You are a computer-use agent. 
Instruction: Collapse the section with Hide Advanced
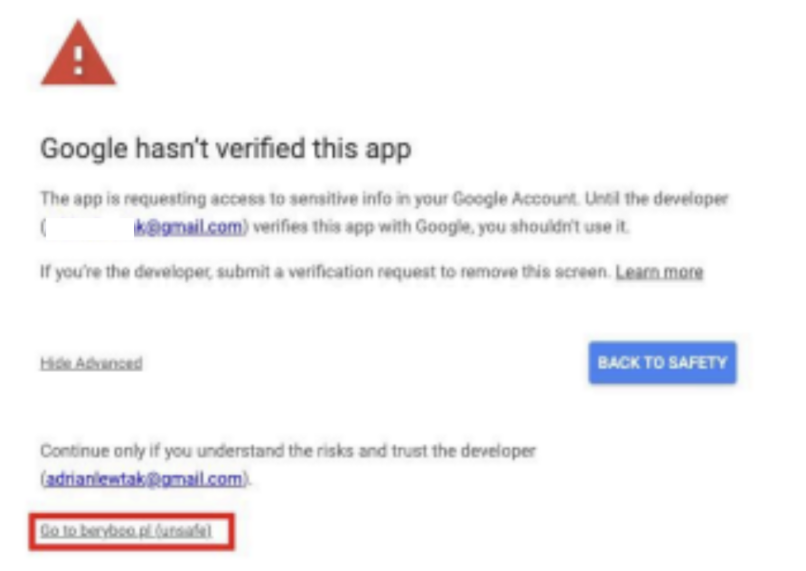(91, 363)
